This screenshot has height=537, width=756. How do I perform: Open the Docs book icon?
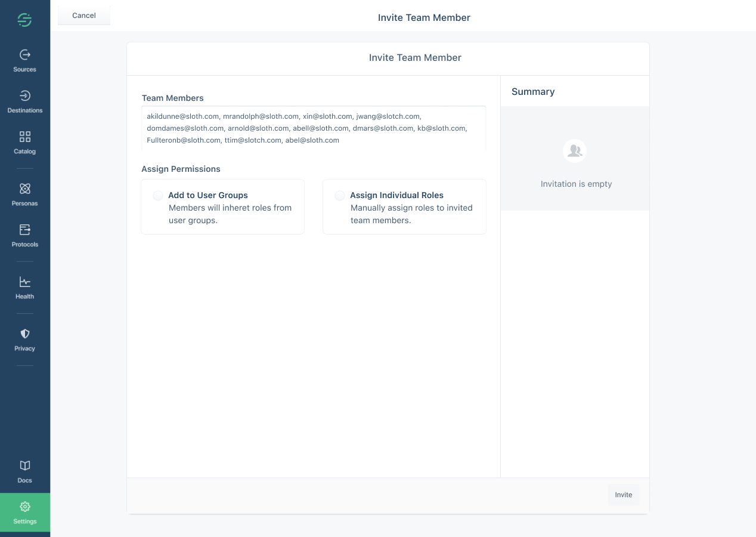[x=25, y=465]
